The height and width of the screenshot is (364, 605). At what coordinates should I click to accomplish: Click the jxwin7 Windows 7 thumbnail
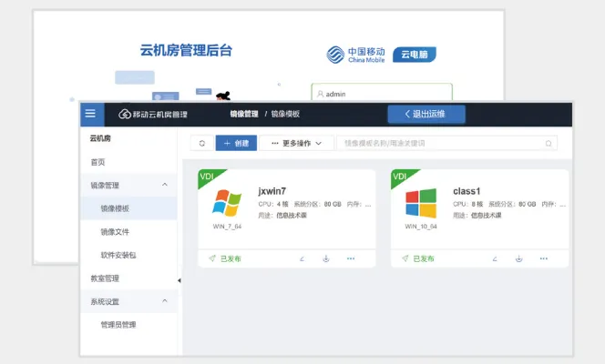[x=227, y=204]
